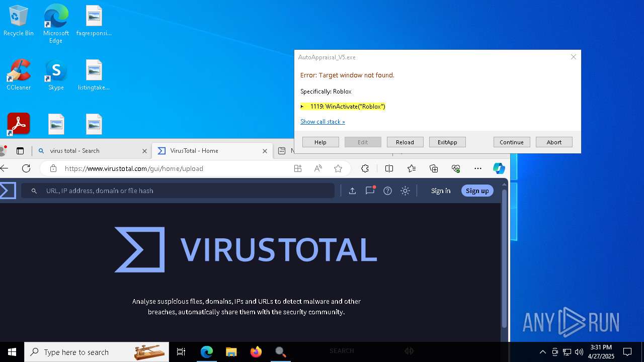Toggle Read aloud in address bar
This screenshot has height=362, width=644.
318,168
